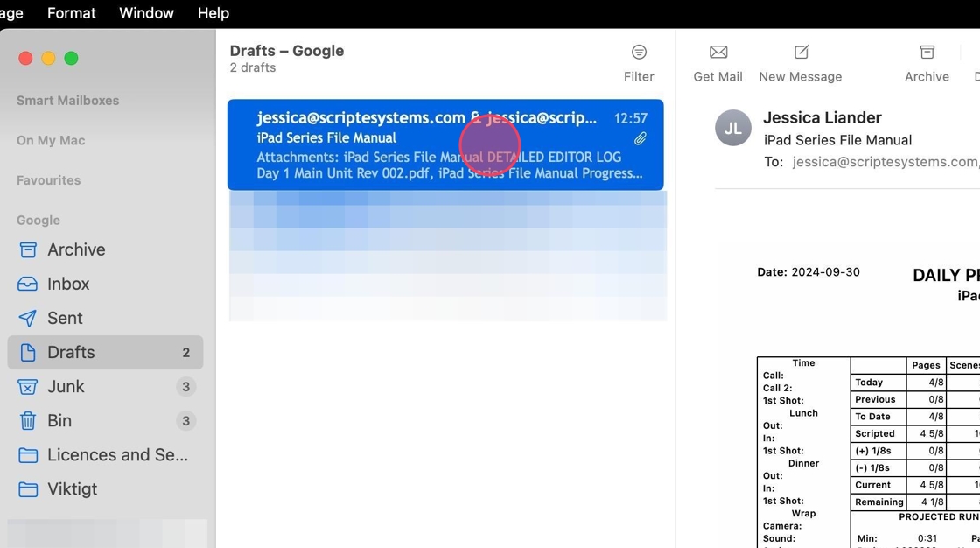Click the Junk bin icon in the sidebar
This screenshot has height=548, width=980.
coord(27,387)
